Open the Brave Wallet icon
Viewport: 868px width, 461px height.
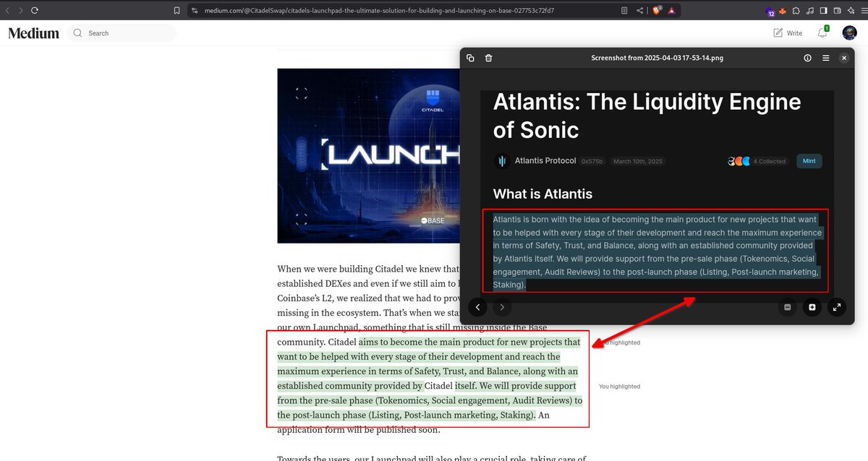click(x=837, y=10)
